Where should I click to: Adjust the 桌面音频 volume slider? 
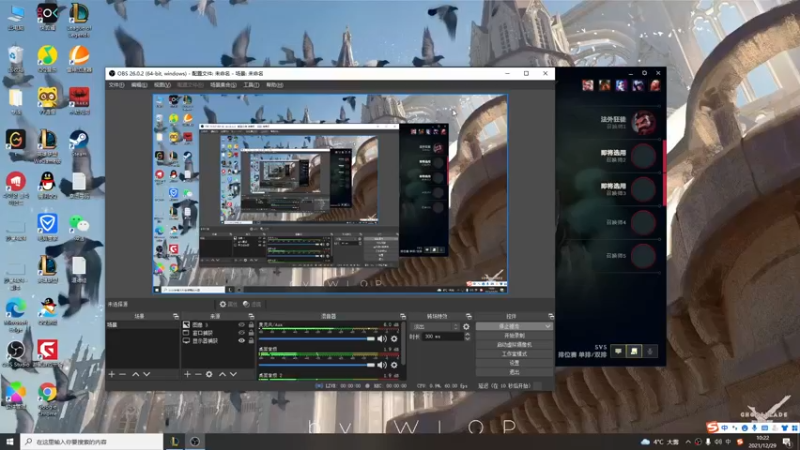[x=317, y=365]
